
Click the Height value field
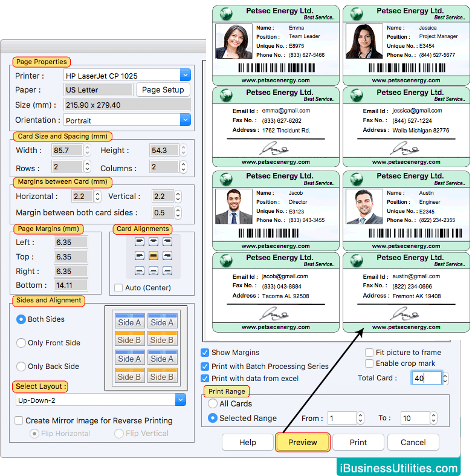point(164,150)
